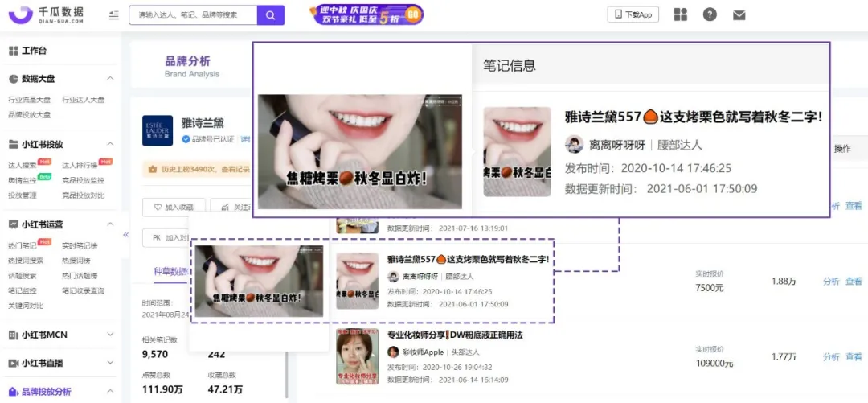This screenshot has height=403, width=868.
Task: Click the camera icon beside 小红书直播
Action: coord(14,363)
